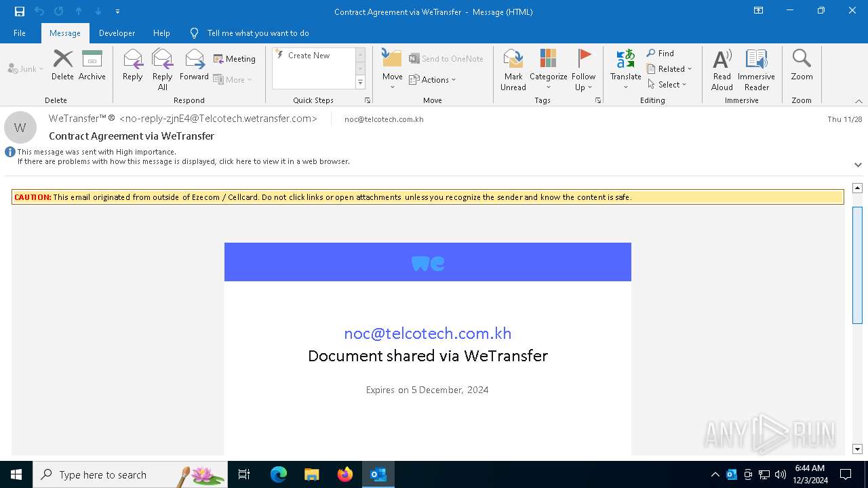Delete this message
The image size is (868, 488).
[62, 65]
